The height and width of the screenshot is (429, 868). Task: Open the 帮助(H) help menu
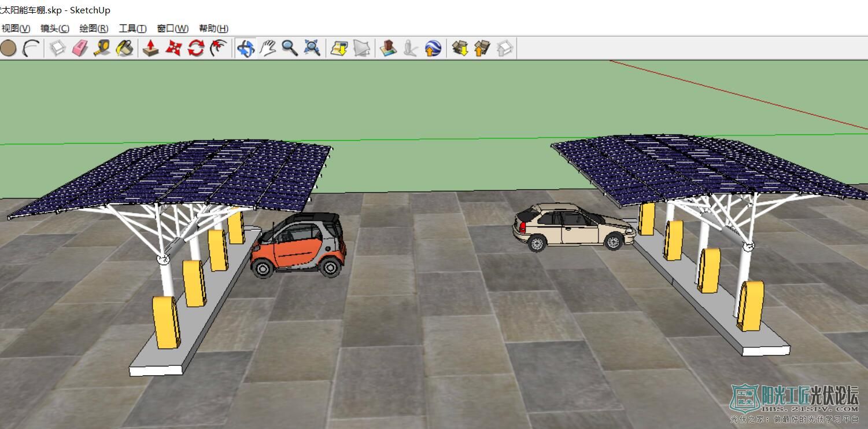click(x=213, y=28)
